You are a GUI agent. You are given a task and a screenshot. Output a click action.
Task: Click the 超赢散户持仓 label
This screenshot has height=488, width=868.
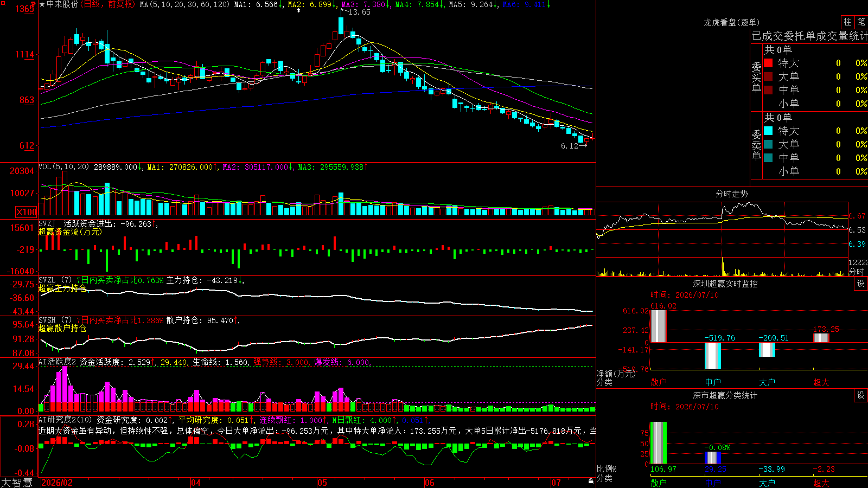[x=62, y=328]
